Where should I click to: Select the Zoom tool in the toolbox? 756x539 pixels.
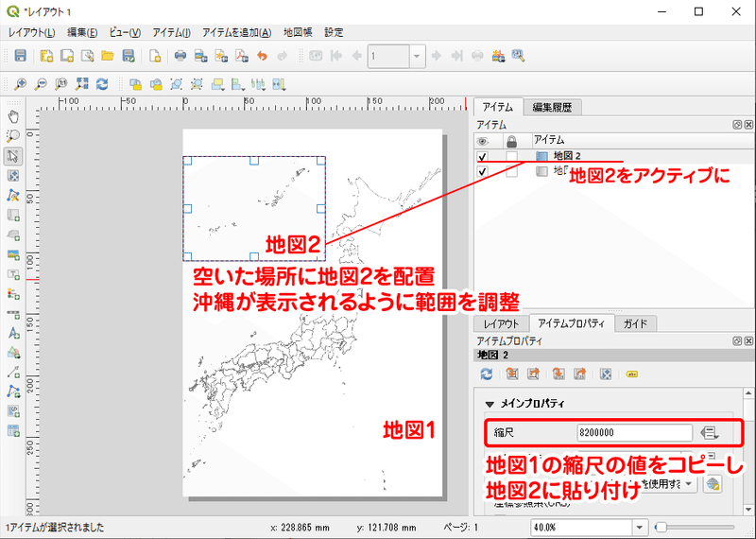(13, 136)
